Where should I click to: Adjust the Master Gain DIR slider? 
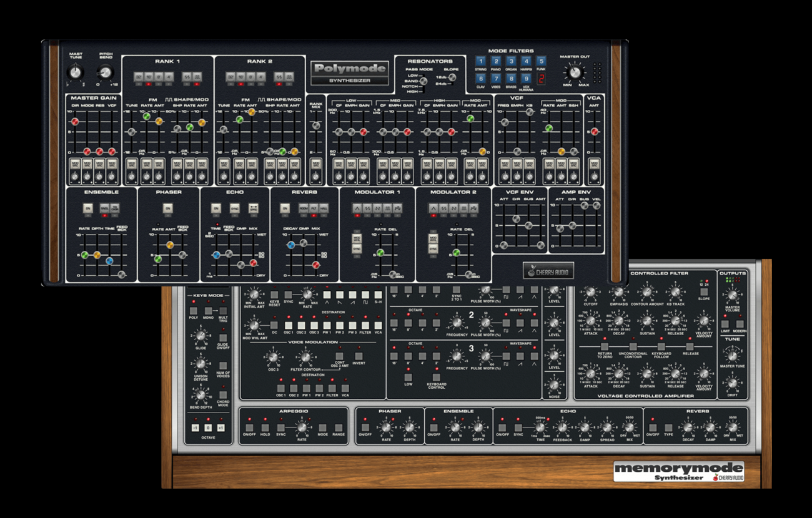point(75,121)
